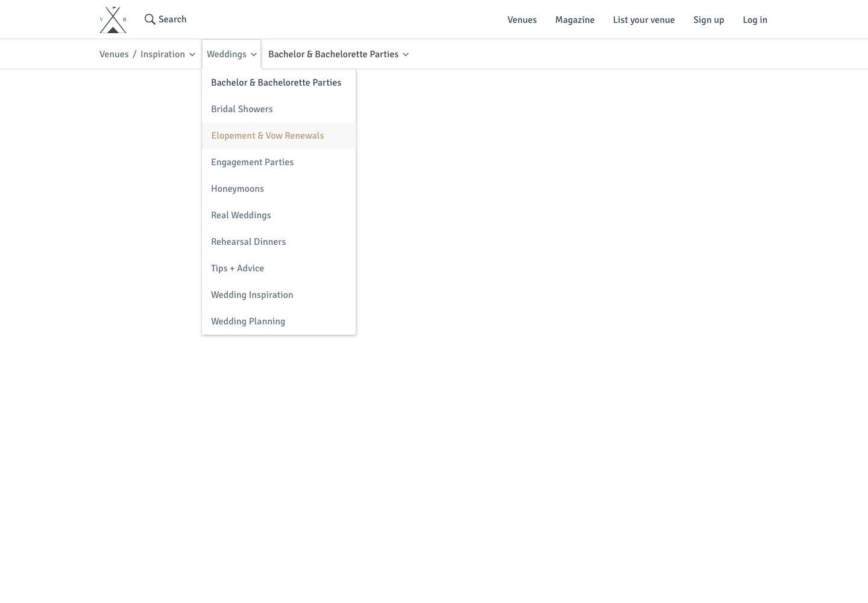Click the tent-shaped site logo
Viewport: 868px width, 603px height.
113,19
